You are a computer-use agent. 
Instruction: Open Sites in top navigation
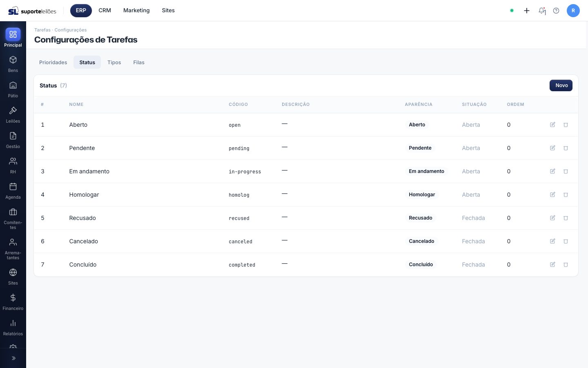click(168, 11)
